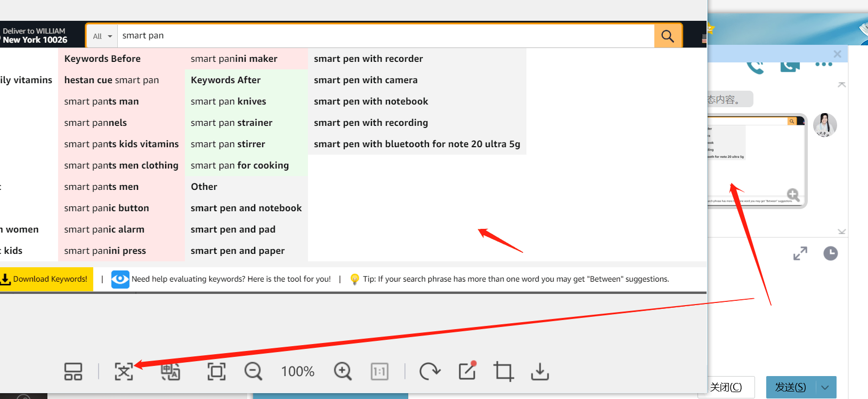This screenshot has height=399, width=868.
Task: Click the 'Other' heading
Action: coord(204,187)
